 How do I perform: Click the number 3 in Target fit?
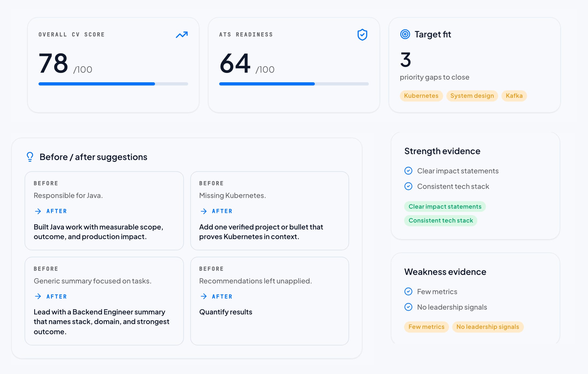click(x=405, y=60)
